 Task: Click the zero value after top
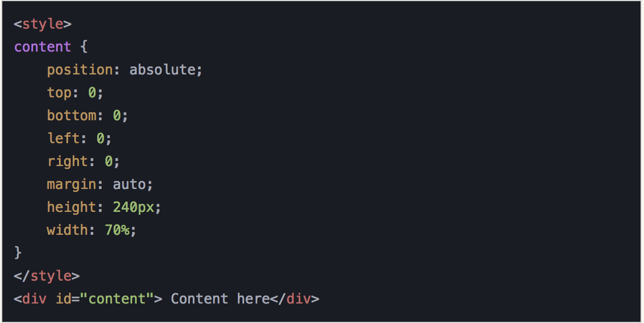click(92, 93)
